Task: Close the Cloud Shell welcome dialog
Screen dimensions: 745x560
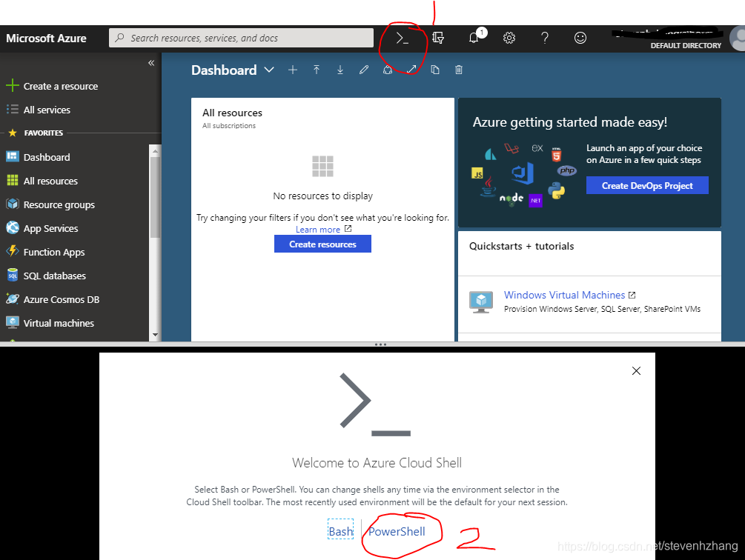Action: coord(636,370)
